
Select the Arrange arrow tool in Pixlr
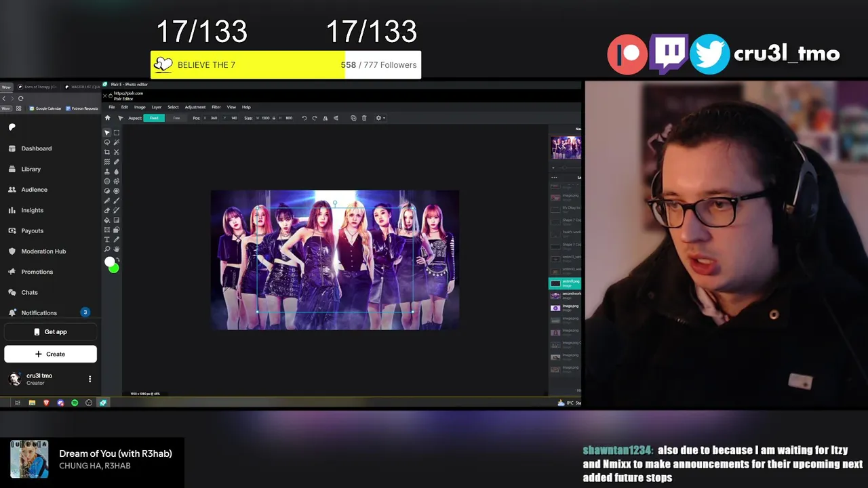point(107,133)
